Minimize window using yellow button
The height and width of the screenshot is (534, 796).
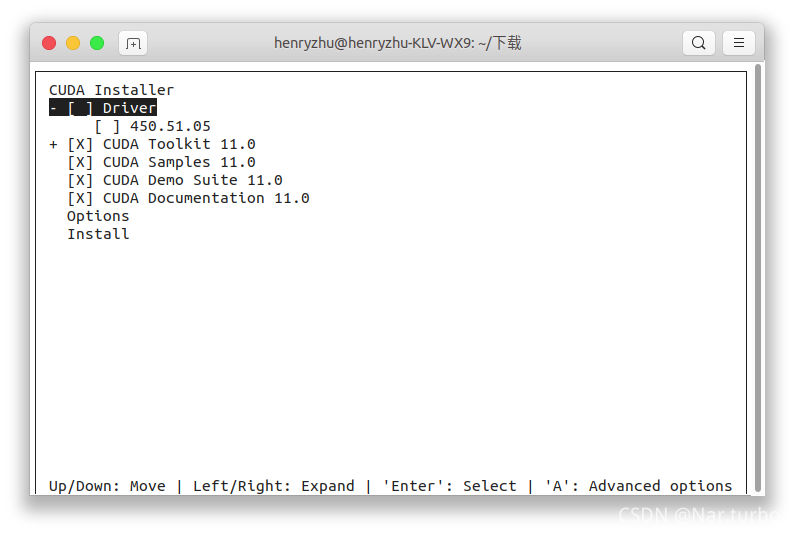(x=73, y=43)
